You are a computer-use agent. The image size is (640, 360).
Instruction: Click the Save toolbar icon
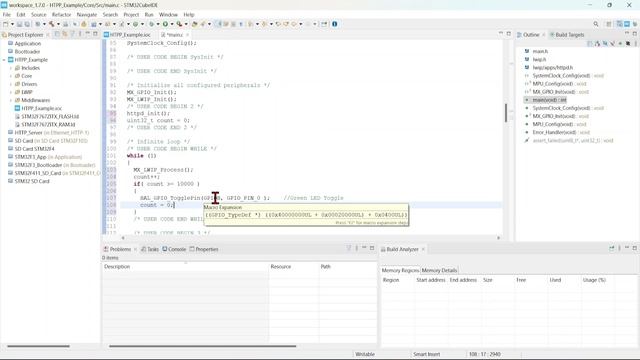coord(19,24)
